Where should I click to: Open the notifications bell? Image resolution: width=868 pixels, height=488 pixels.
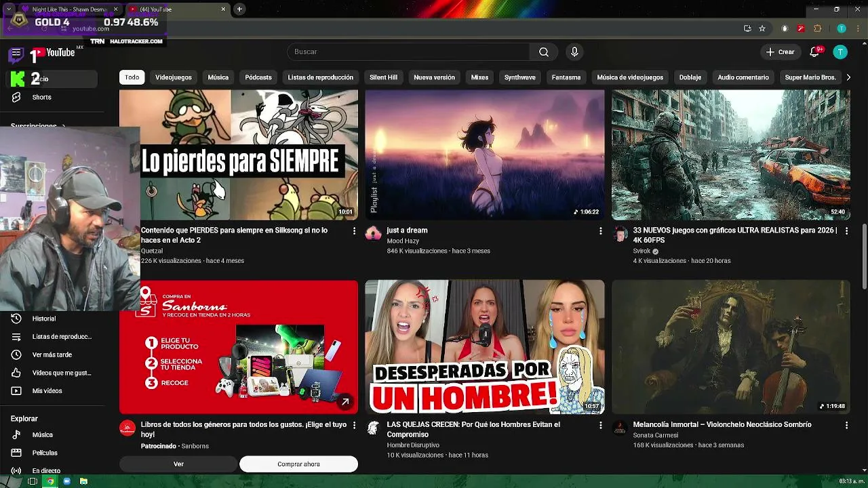point(816,52)
